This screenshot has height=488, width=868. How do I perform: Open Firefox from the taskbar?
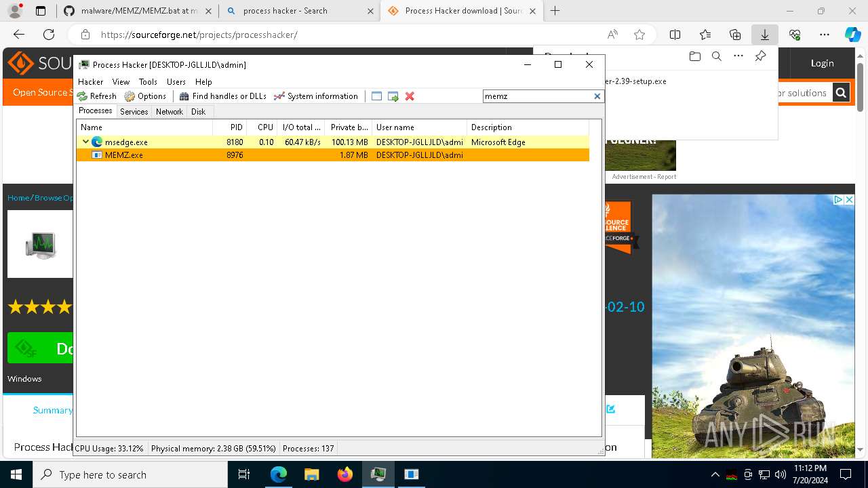pyautogui.click(x=345, y=474)
